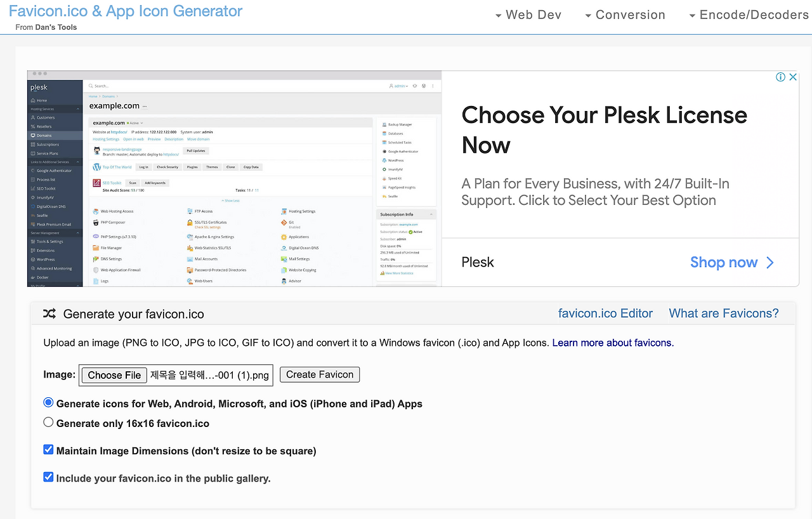Click the blue arrow icon next to Shop now
This screenshot has height=519, width=812.
tap(770, 262)
